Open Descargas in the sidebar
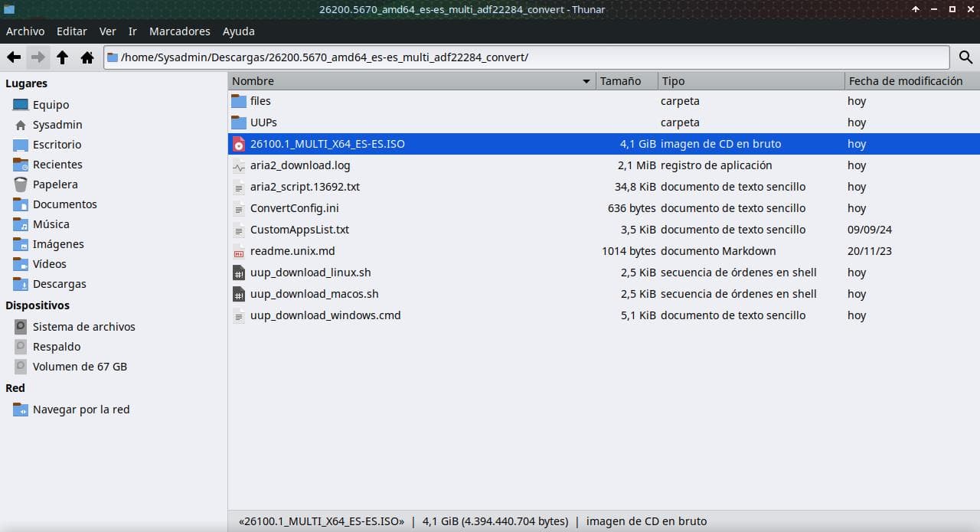The width and height of the screenshot is (980, 532). click(59, 284)
